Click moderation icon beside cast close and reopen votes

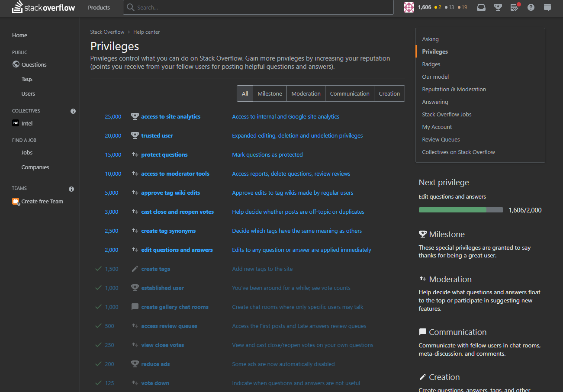coord(135,212)
